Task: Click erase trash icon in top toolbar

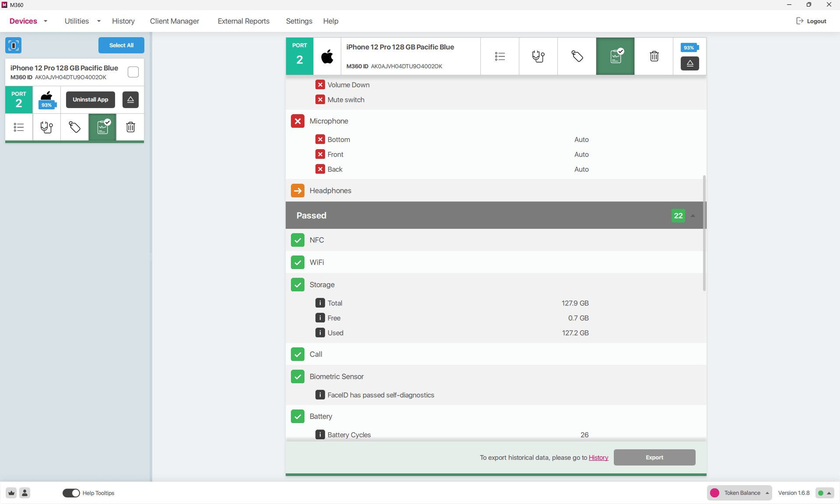Action: [x=654, y=56]
